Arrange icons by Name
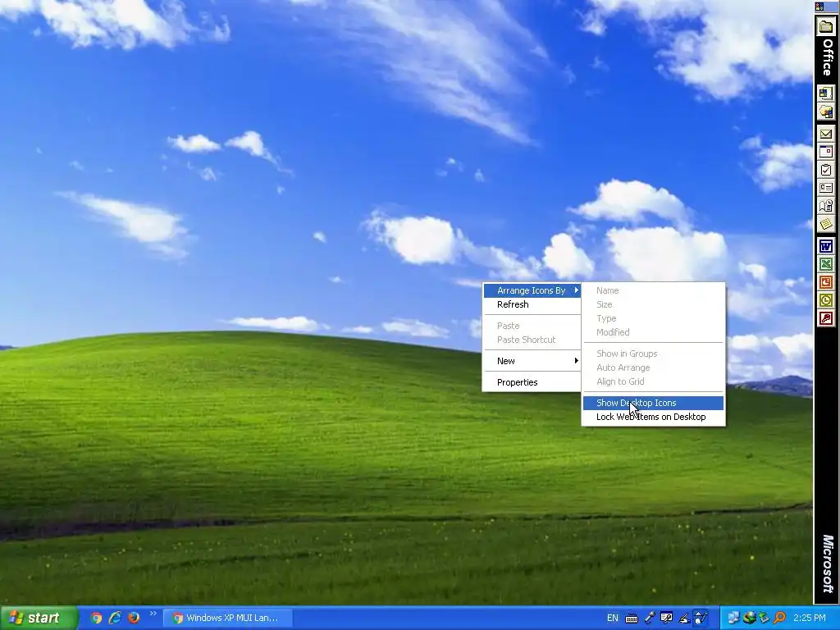The width and height of the screenshot is (840, 630). pyautogui.click(x=653, y=290)
